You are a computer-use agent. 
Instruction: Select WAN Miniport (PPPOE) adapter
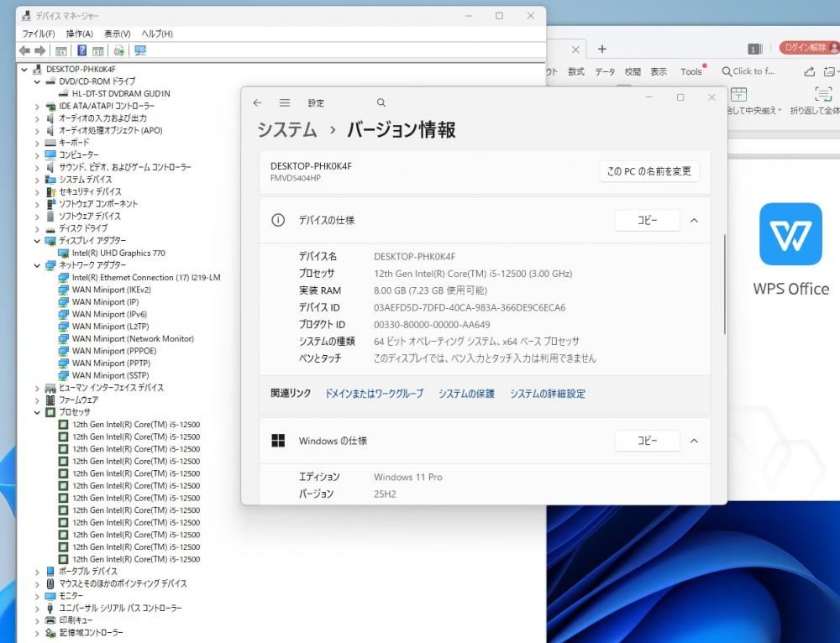(114, 351)
